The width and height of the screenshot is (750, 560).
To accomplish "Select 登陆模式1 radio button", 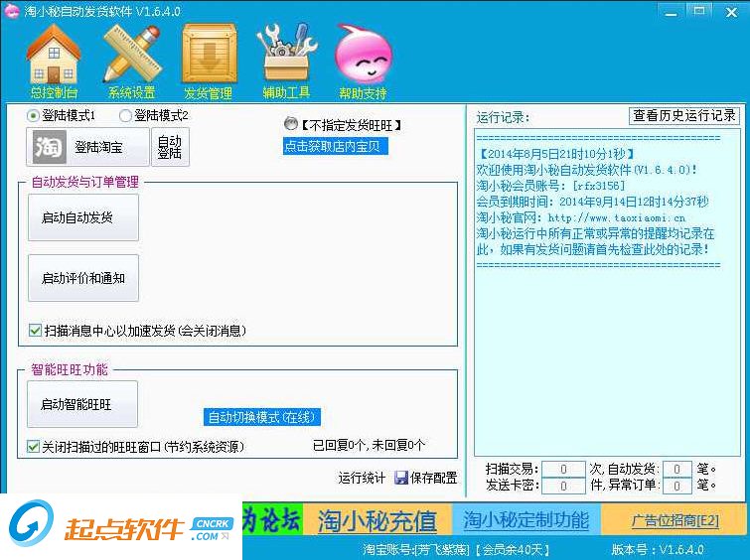I will click(33, 116).
